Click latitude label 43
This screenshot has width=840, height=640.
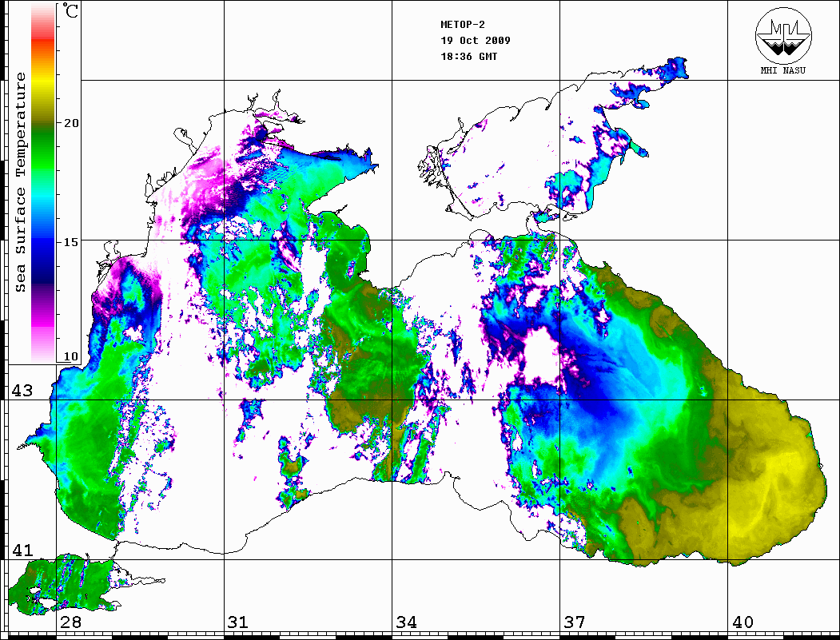[x=22, y=391]
